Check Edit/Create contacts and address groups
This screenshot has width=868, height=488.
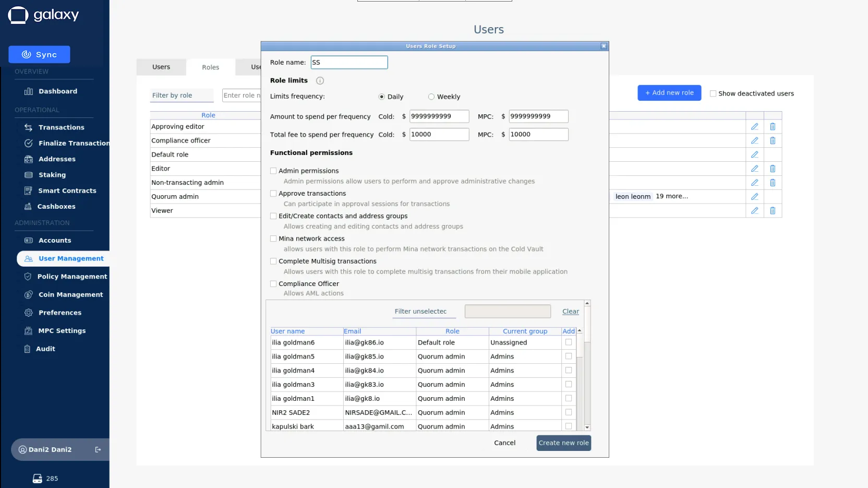[x=273, y=216]
